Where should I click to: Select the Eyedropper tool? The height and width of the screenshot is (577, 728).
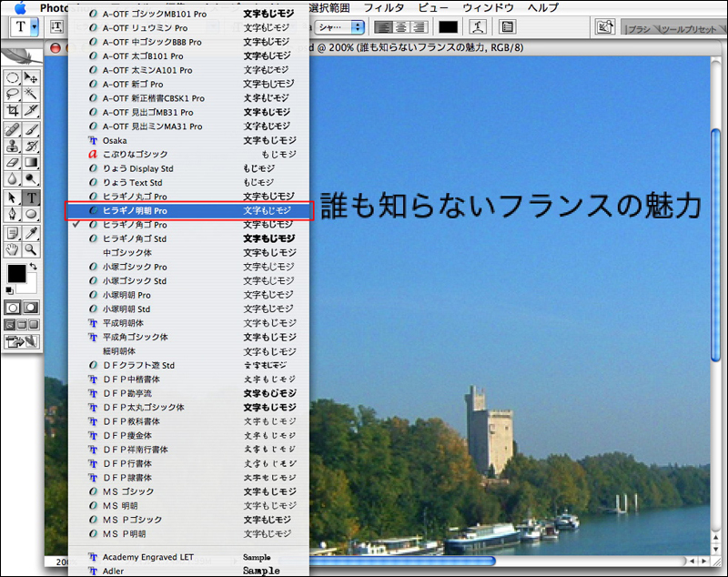click(31, 231)
